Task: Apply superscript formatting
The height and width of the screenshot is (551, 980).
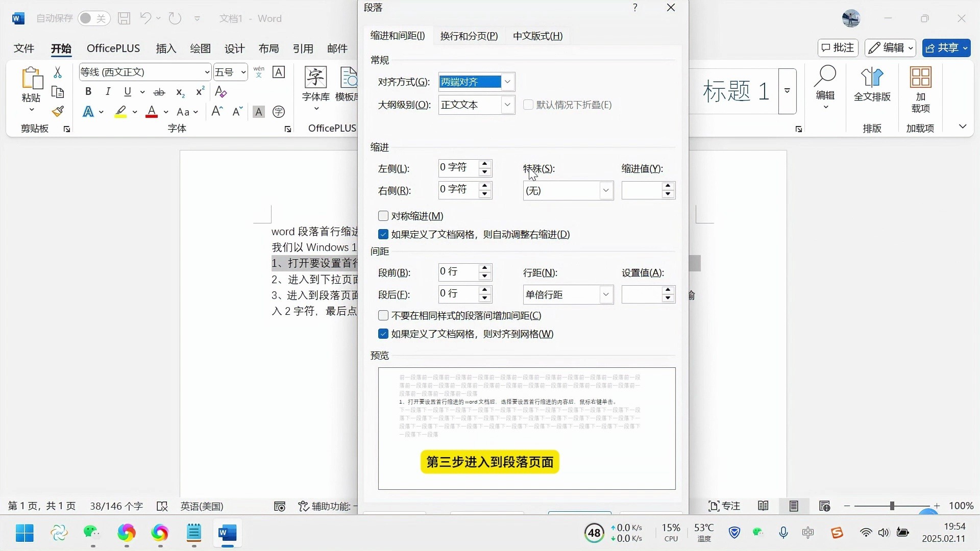Action: (x=199, y=92)
